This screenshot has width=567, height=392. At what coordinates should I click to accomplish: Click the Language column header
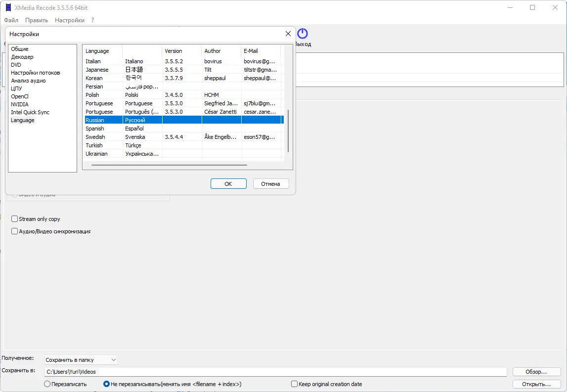103,51
